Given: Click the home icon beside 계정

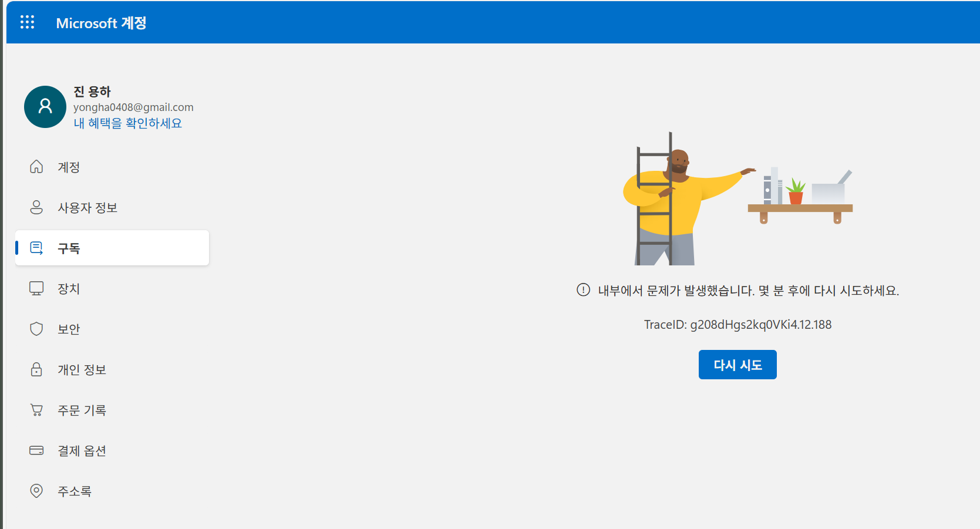Looking at the screenshot, I should click(x=36, y=166).
